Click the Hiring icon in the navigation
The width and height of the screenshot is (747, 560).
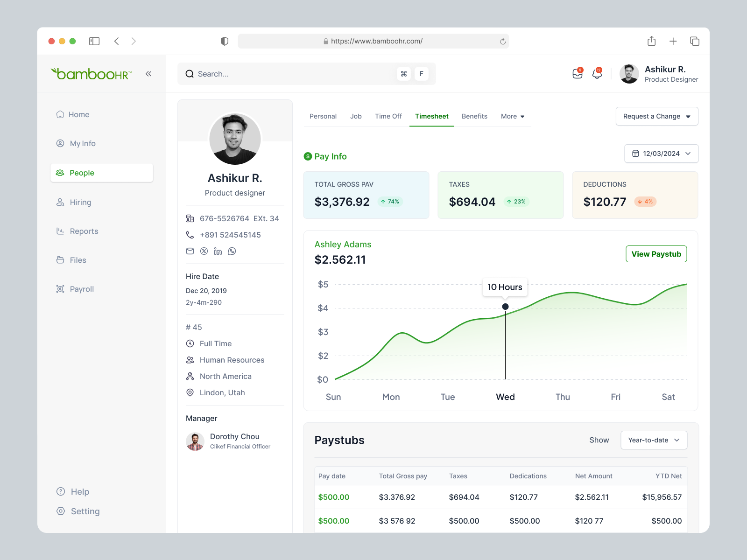click(x=60, y=202)
